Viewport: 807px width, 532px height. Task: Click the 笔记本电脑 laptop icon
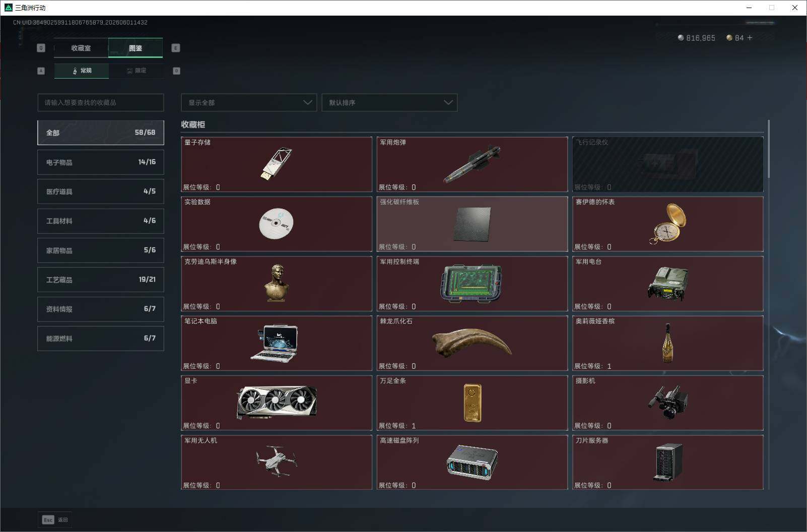pos(275,343)
